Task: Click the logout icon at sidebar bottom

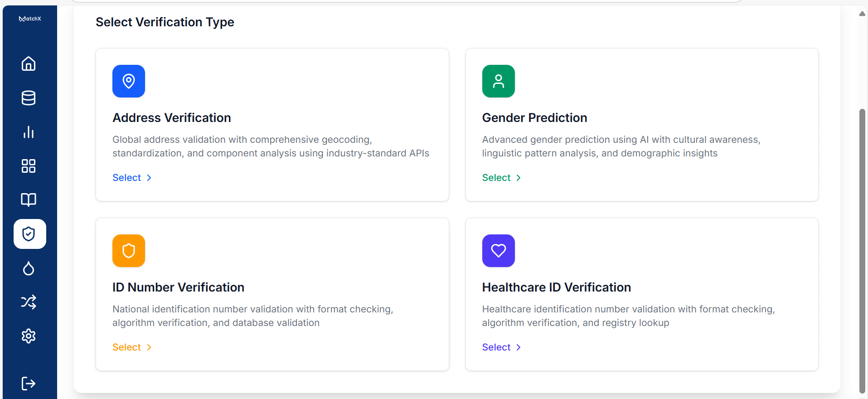Action: point(29,383)
